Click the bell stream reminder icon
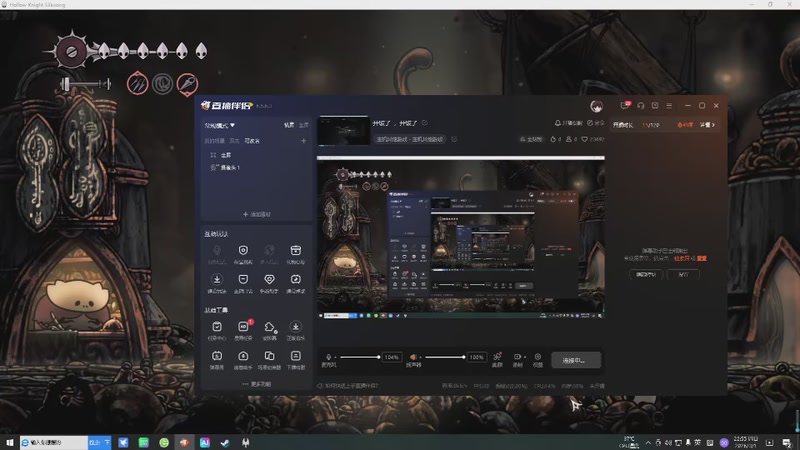This screenshot has height=450, width=800. [x=558, y=123]
